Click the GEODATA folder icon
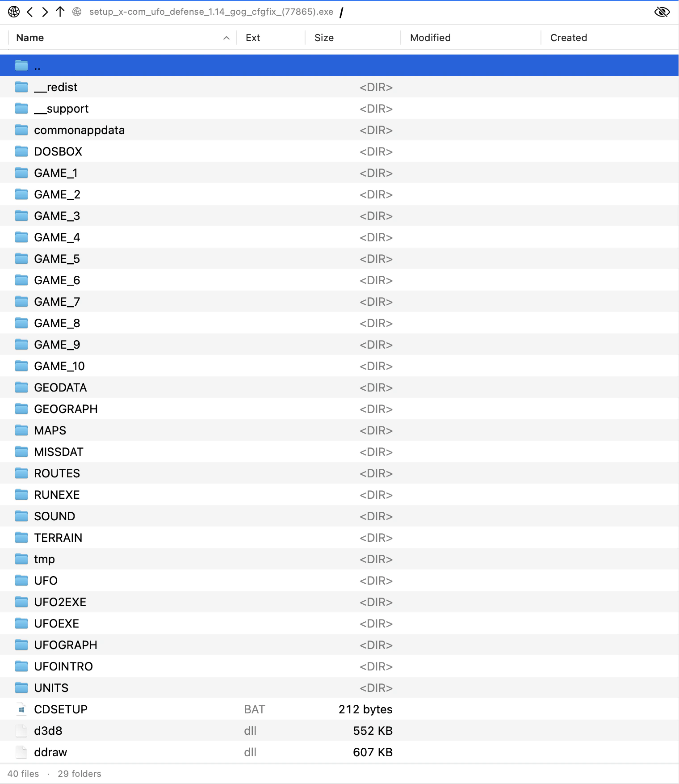679x784 pixels. [21, 387]
